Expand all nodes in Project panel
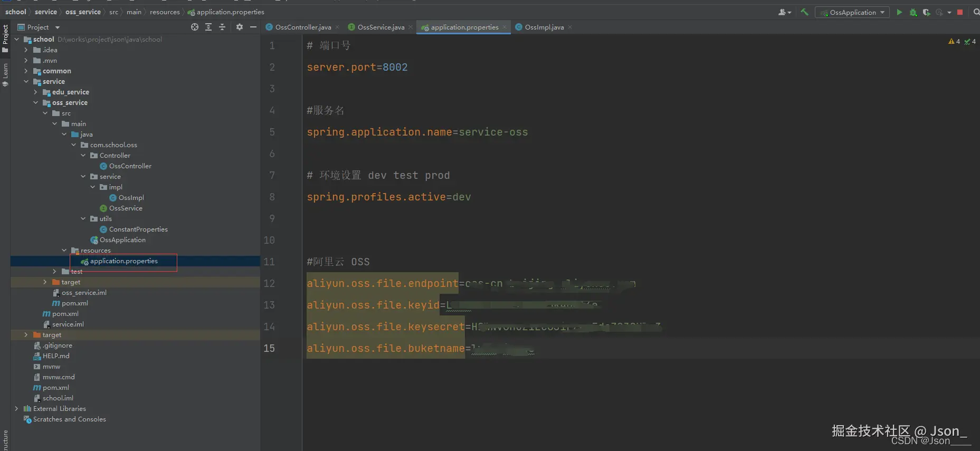Screen dimensions: 980x451 (208, 27)
